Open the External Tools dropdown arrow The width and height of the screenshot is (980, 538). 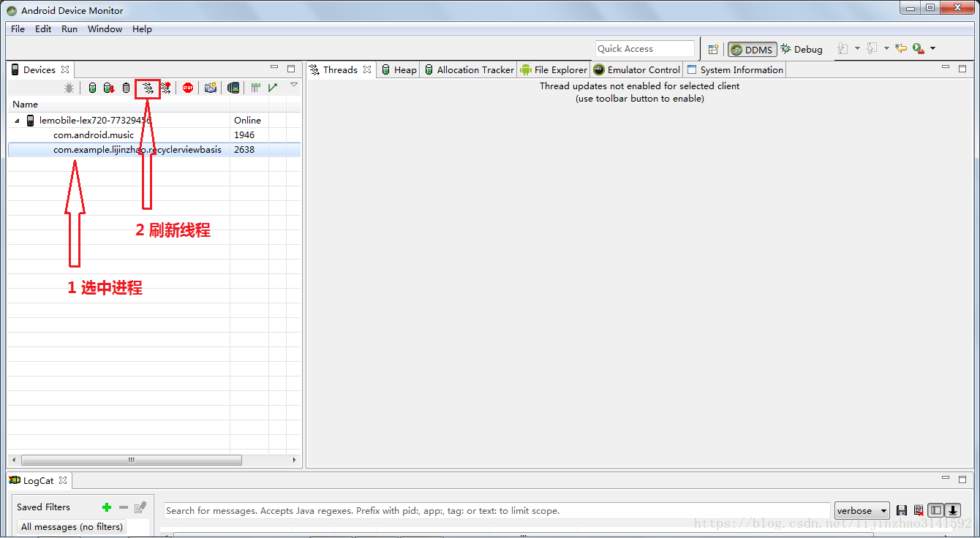click(x=932, y=49)
